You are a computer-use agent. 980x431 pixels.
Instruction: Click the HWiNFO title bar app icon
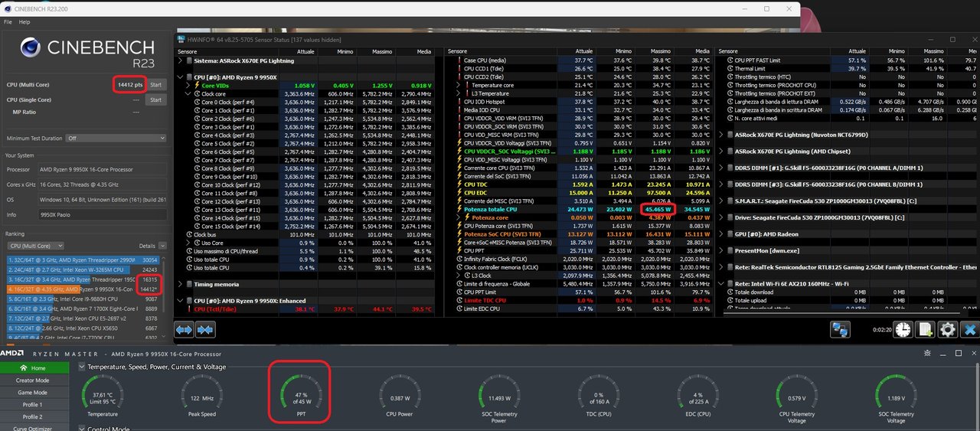(181, 39)
